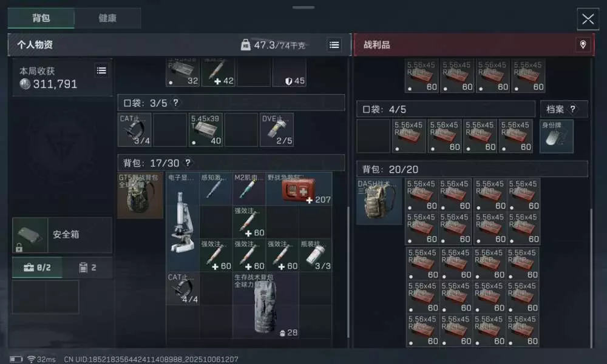Viewport: 607px width, 364px height.
Task: Switch to the 健康 tab
Action: (x=107, y=18)
